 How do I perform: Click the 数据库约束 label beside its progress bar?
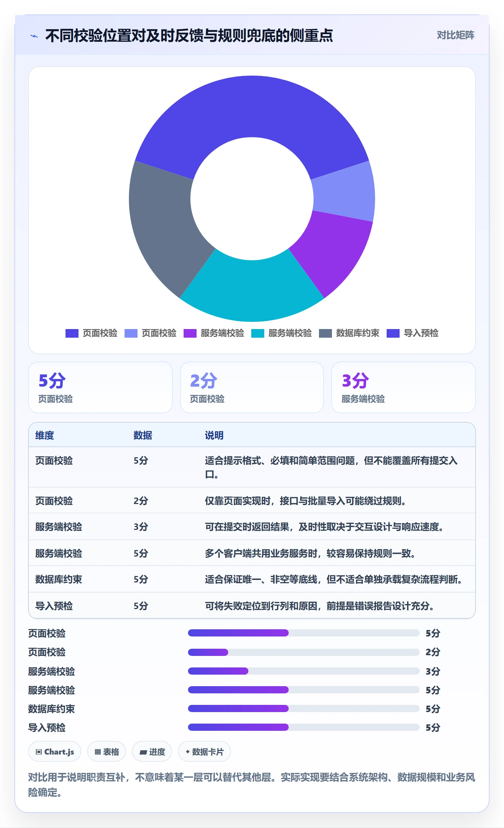pyautogui.click(x=51, y=709)
